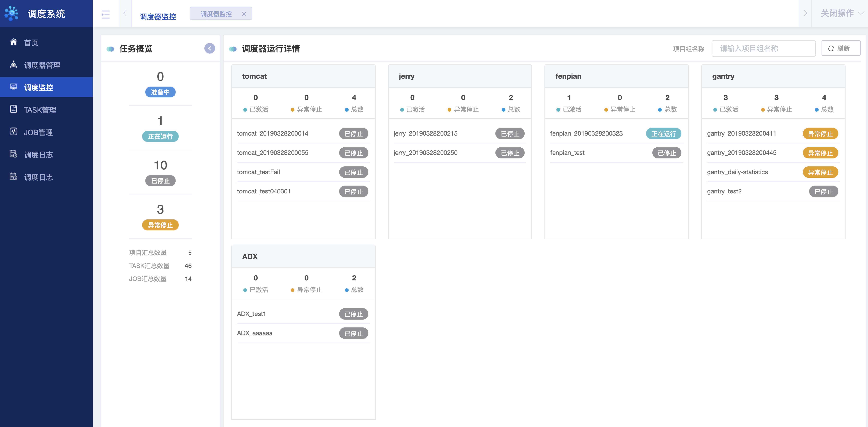Open TASK管理 via its sidebar icon
This screenshot has width=868, height=427.
[x=13, y=109]
